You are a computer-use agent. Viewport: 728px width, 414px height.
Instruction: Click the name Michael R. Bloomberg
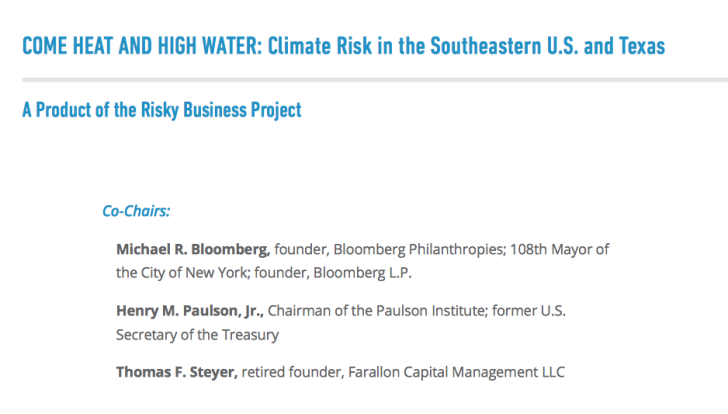tap(193, 249)
